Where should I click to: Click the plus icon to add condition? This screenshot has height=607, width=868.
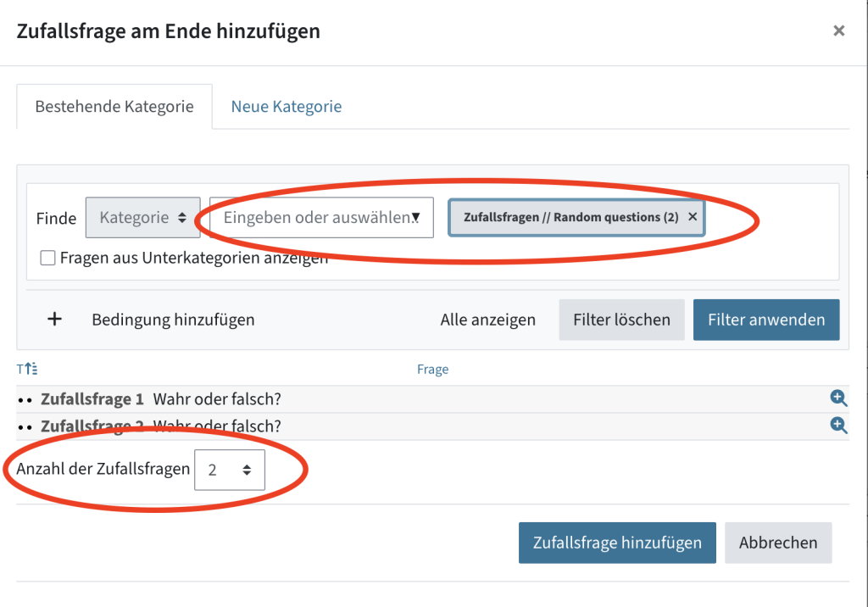click(54, 319)
